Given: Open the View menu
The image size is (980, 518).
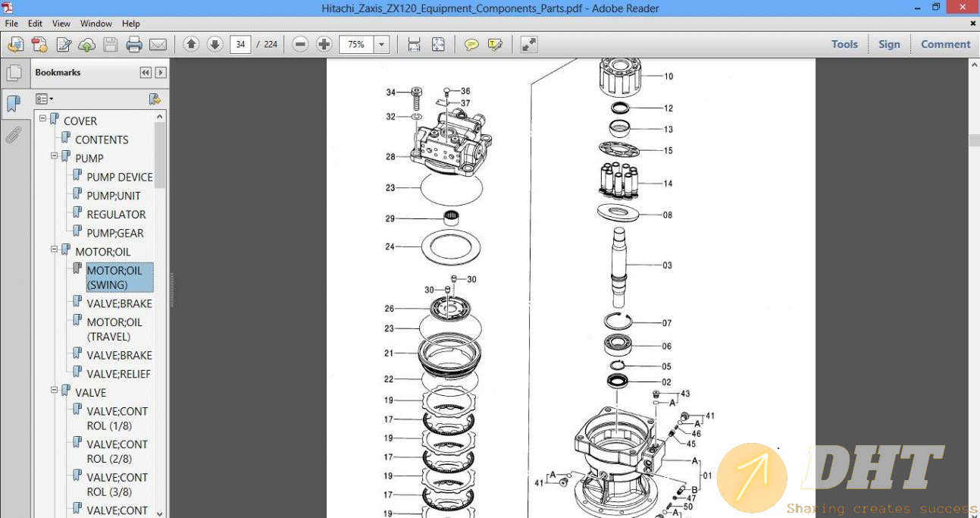Looking at the screenshot, I should coord(61,24).
